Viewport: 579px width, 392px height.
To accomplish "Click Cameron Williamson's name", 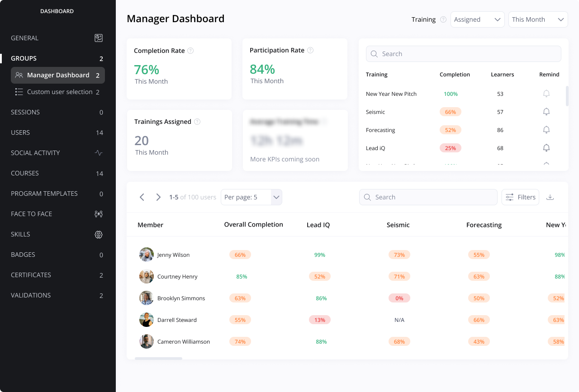I will [x=184, y=342].
